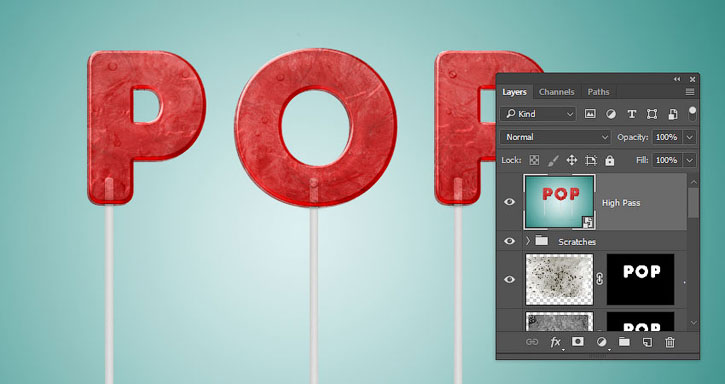Click the link layers icon
This screenshot has width=725, height=384.
[532, 342]
